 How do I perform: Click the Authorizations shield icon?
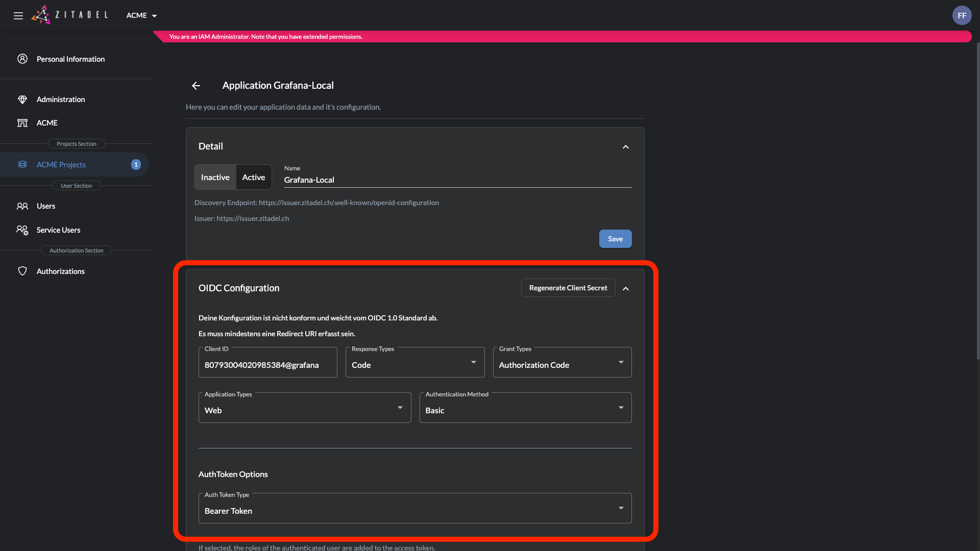click(22, 271)
